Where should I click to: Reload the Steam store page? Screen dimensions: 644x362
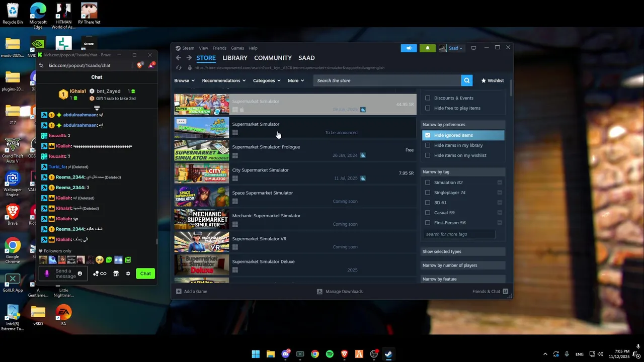[178, 68]
